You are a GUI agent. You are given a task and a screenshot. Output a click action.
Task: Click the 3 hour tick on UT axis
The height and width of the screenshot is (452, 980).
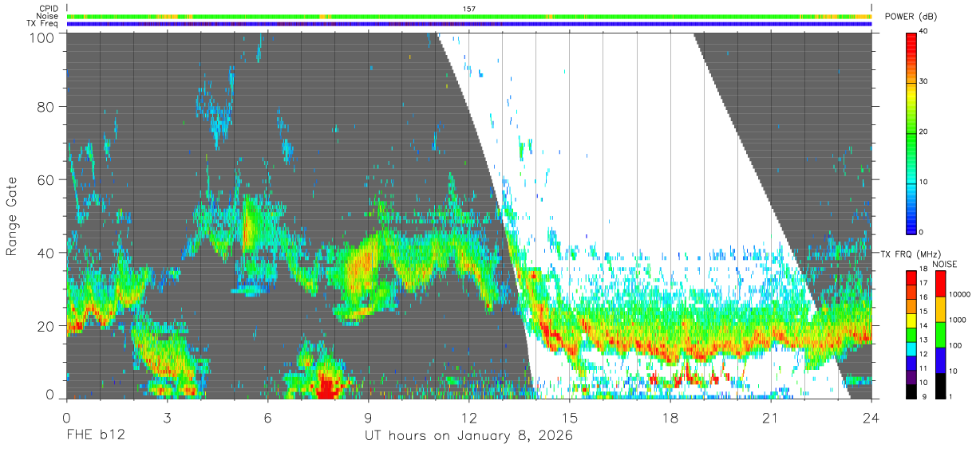click(167, 418)
